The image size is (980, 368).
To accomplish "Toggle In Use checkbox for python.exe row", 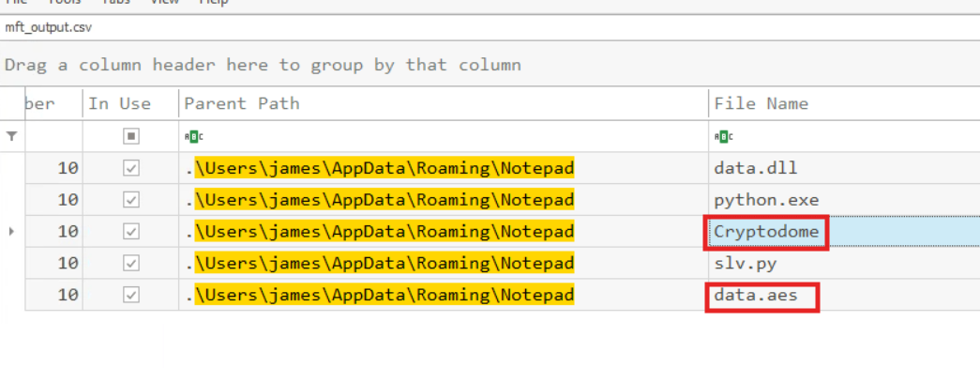I will pyautogui.click(x=130, y=200).
